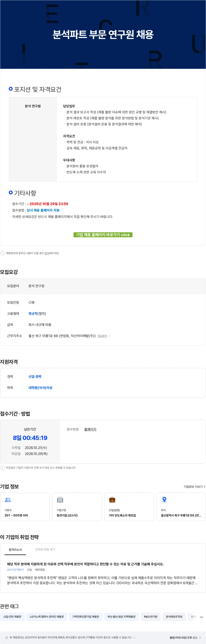Click the R&D·연구원 tag
The height and width of the screenshot is (644, 206).
pyautogui.click(x=150, y=617)
